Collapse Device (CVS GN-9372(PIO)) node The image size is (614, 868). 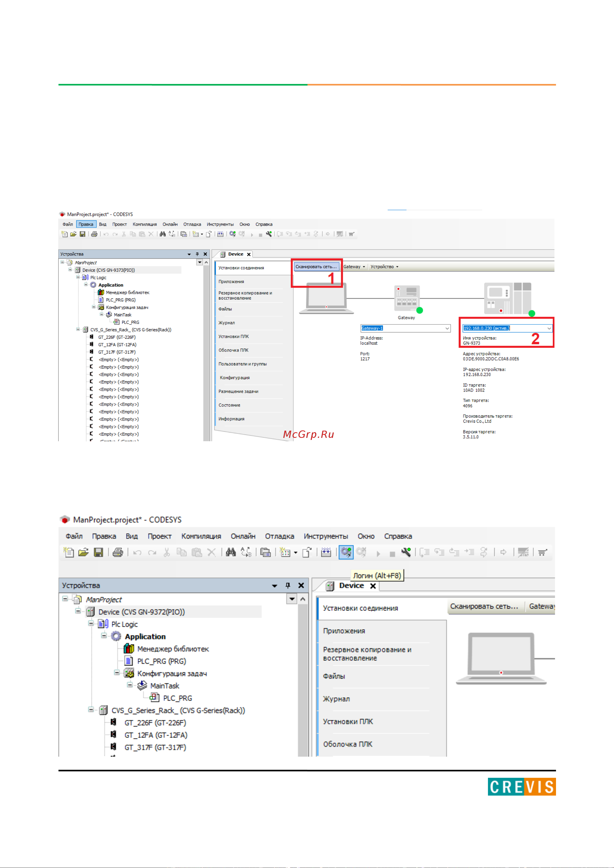pyautogui.click(x=78, y=611)
